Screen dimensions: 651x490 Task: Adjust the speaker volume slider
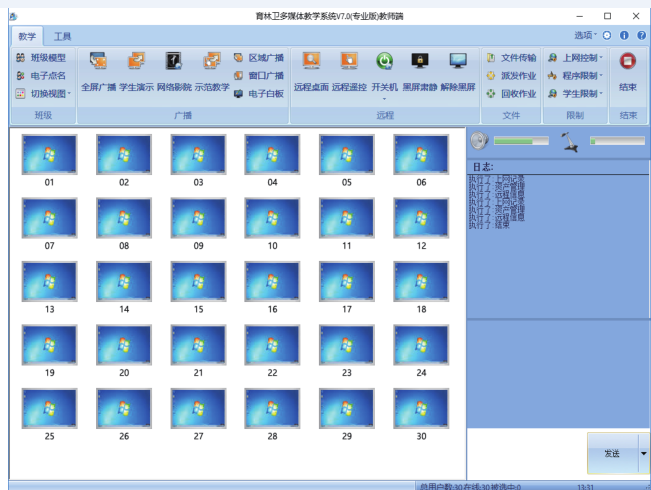coord(521,141)
